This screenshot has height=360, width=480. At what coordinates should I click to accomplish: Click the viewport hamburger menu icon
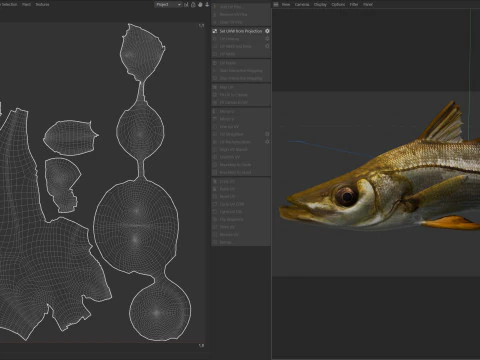coord(276,4)
